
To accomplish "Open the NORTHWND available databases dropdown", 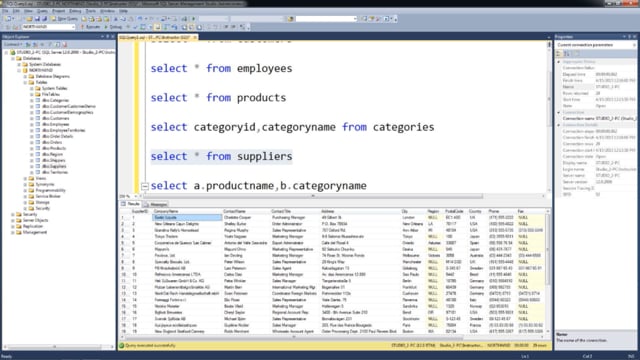I will pos(48,27).
